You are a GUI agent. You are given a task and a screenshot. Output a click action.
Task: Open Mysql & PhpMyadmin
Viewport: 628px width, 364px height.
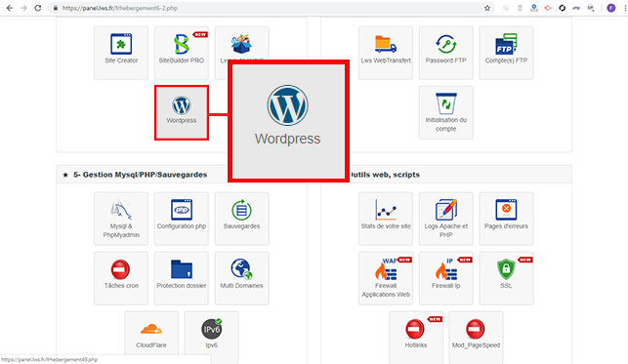(121, 219)
